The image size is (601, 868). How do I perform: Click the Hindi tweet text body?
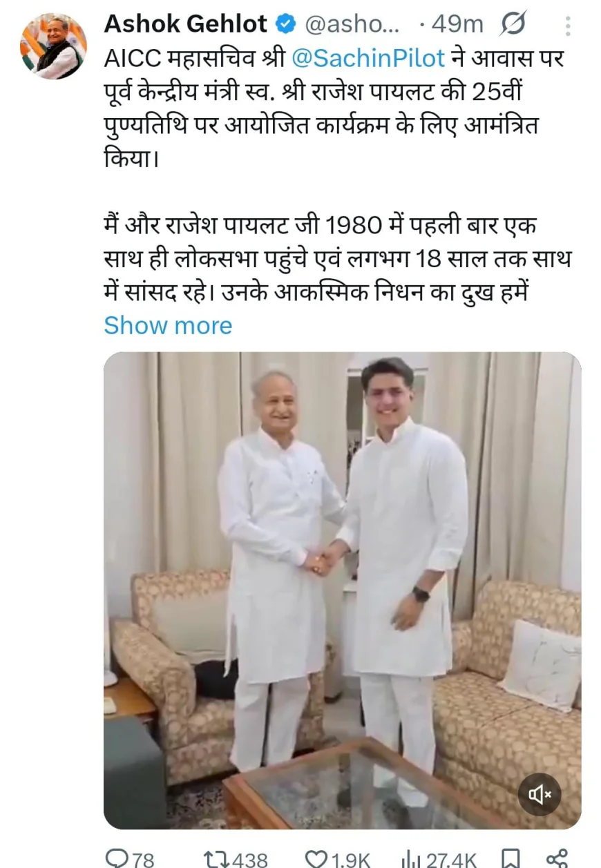334,182
